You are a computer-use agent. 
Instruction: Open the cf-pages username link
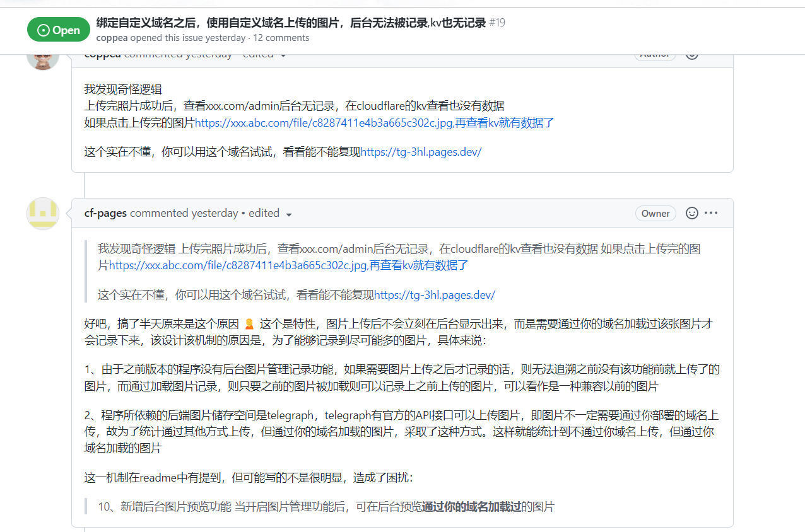pyautogui.click(x=105, y=213)
